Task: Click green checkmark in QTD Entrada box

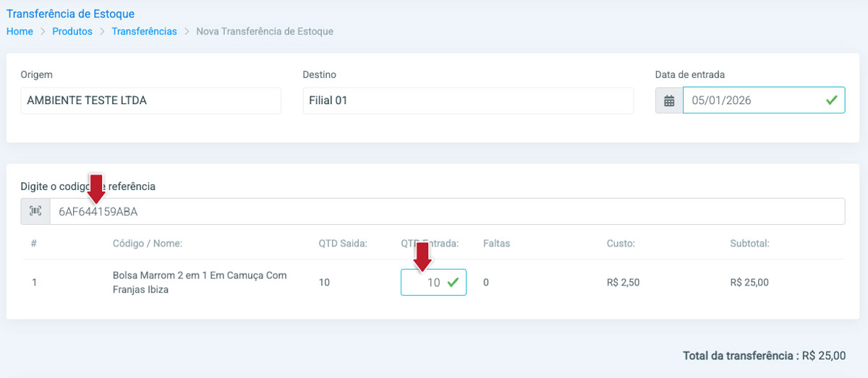Action: 454,283
